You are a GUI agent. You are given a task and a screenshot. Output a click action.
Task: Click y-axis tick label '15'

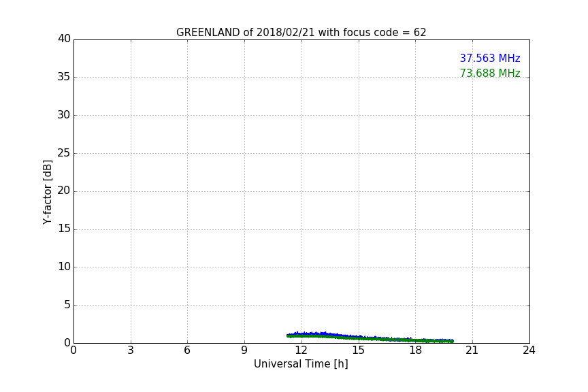[x=64, y=229]
